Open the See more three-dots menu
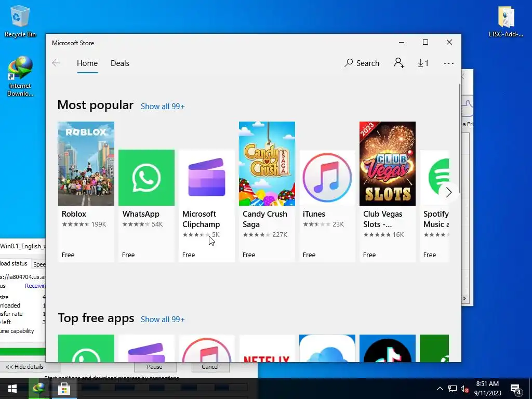Screen dimensions: 532x399 [x=448, y=63]
